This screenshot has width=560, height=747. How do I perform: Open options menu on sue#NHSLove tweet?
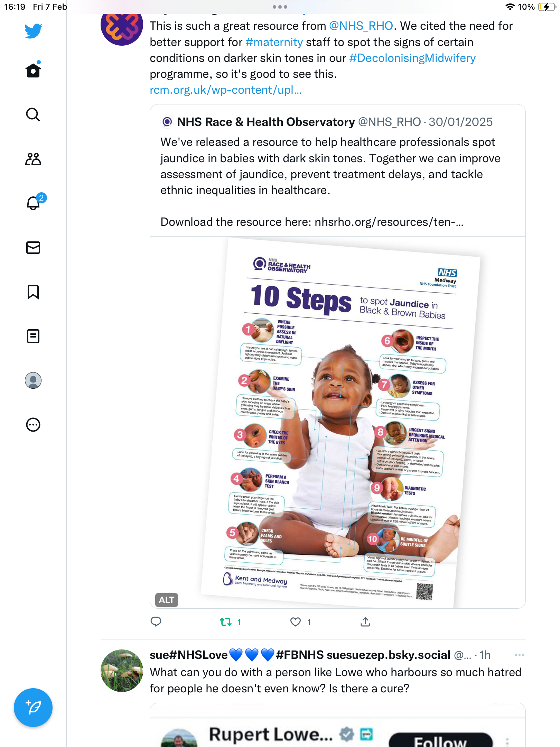coord(520,655)
